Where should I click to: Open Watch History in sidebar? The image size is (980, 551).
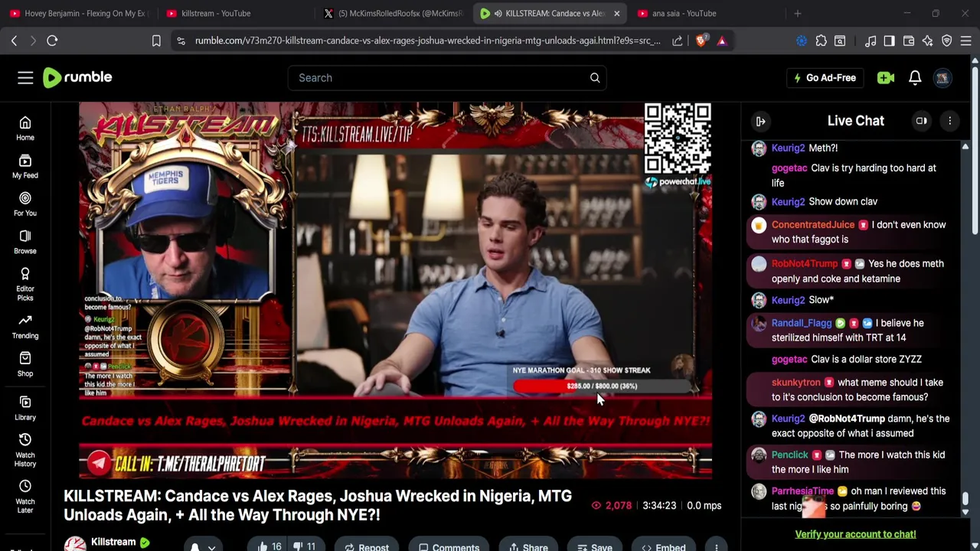tap(25, 450)
